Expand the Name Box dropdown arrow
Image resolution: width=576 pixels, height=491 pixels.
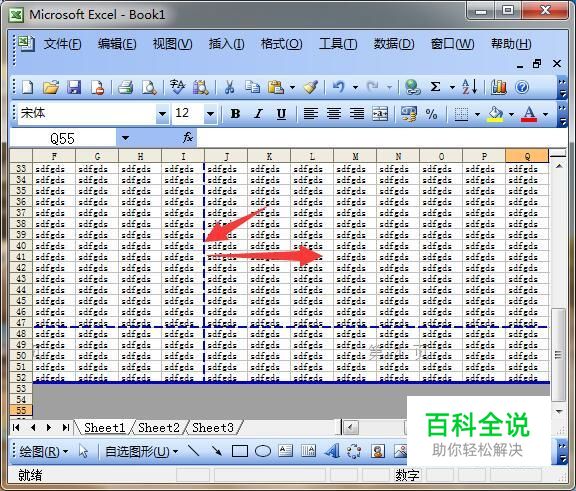click(x=125, y=138)
